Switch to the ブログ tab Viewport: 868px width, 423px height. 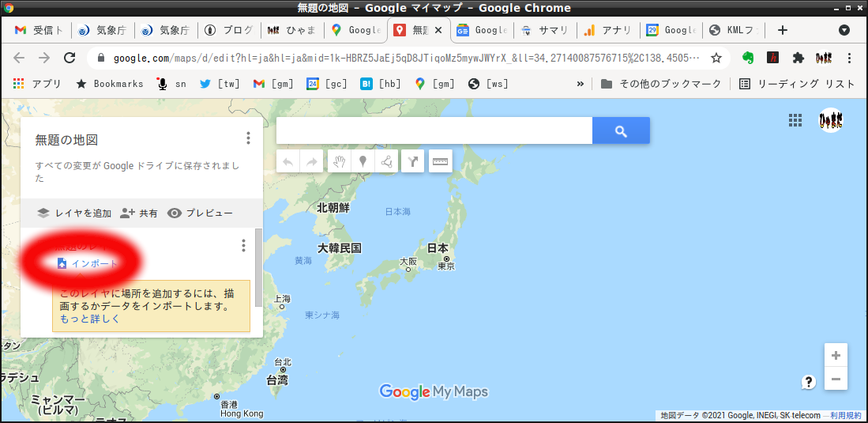pyautogui.click(x=229, y=30)
